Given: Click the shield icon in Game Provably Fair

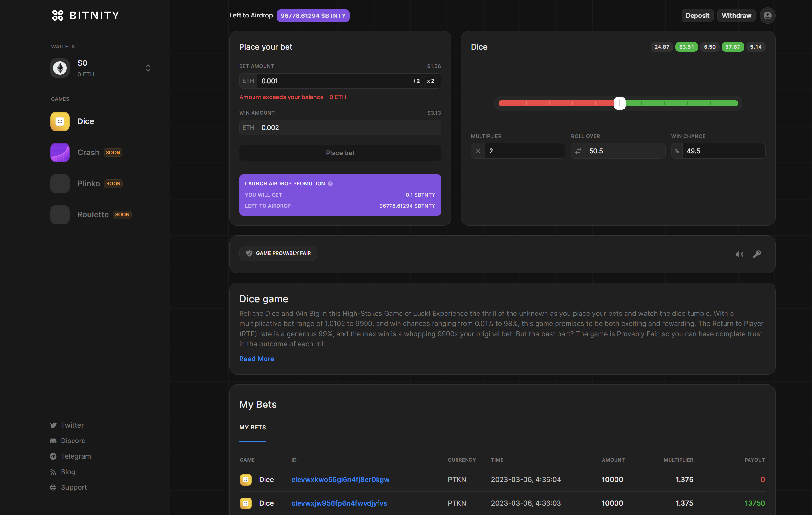Looking at the screenshot, I should 249,253.
